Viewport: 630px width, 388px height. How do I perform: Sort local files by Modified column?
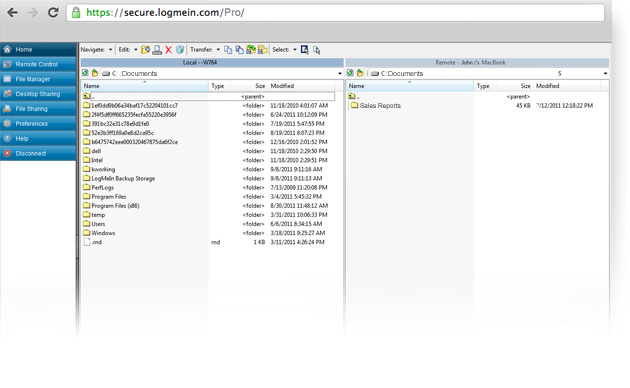[301, 86]
